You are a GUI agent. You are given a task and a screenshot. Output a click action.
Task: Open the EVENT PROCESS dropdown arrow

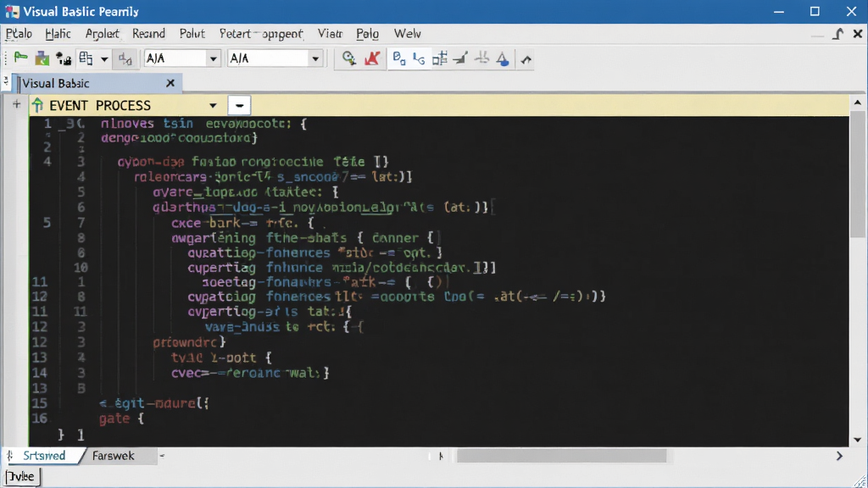point(213,105)
